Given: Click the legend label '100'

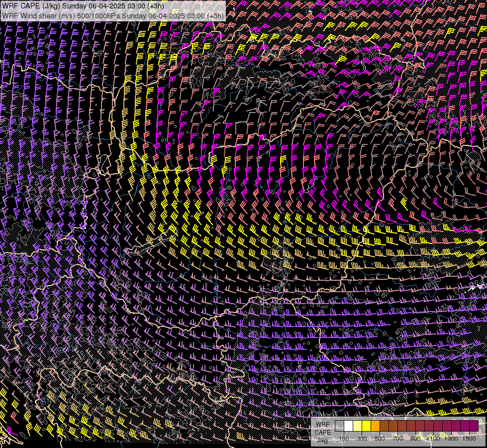Looking at the screenshot, I should (x=344, y=439).
